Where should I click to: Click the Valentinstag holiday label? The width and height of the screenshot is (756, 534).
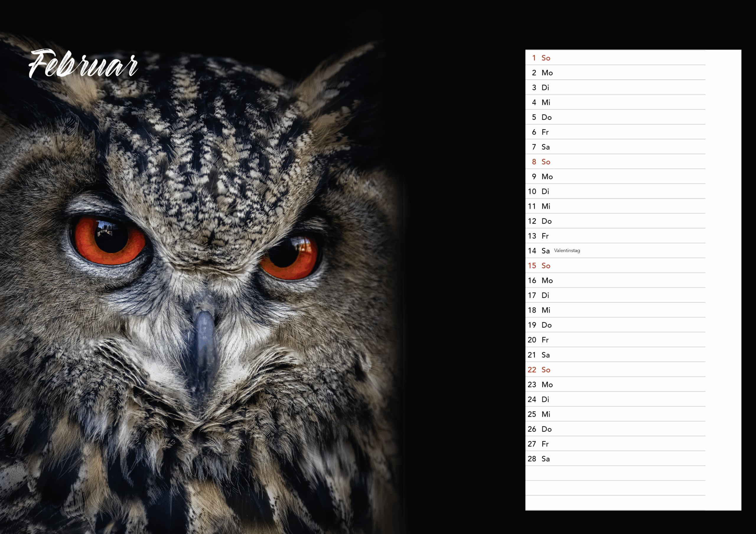pos(567,250)
